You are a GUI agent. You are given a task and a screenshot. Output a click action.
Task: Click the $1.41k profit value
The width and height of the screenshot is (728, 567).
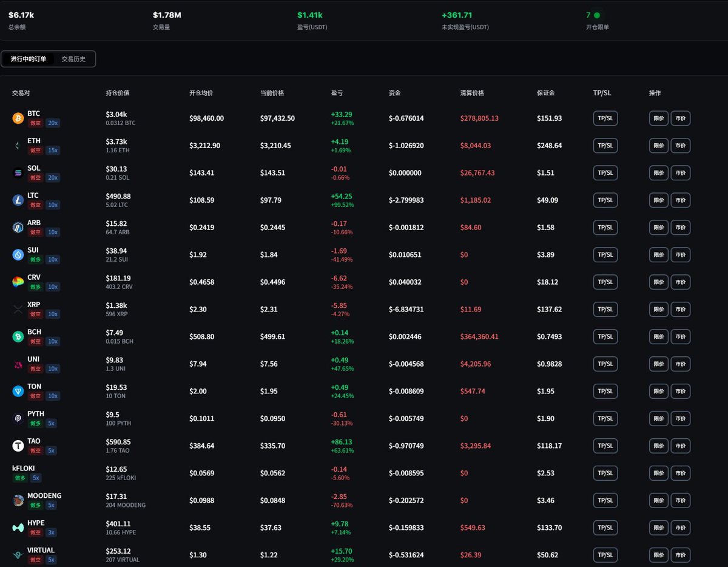(x=310, y=15)
